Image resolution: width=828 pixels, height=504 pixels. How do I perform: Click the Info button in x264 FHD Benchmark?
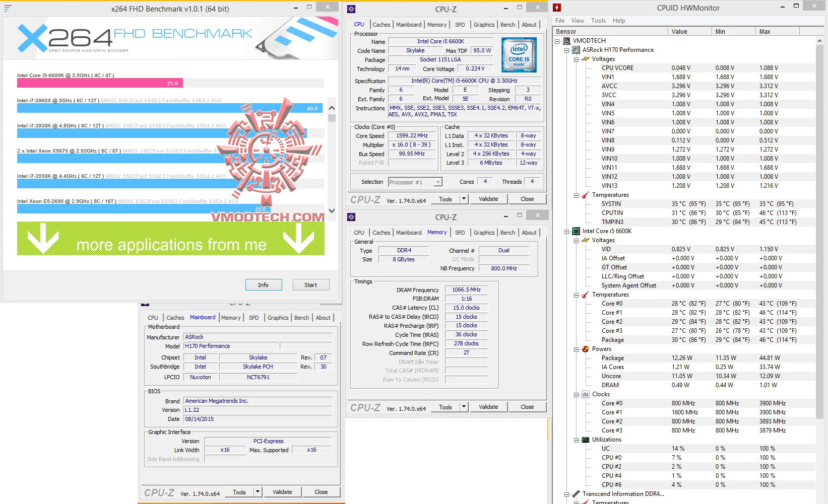(264, 285)
